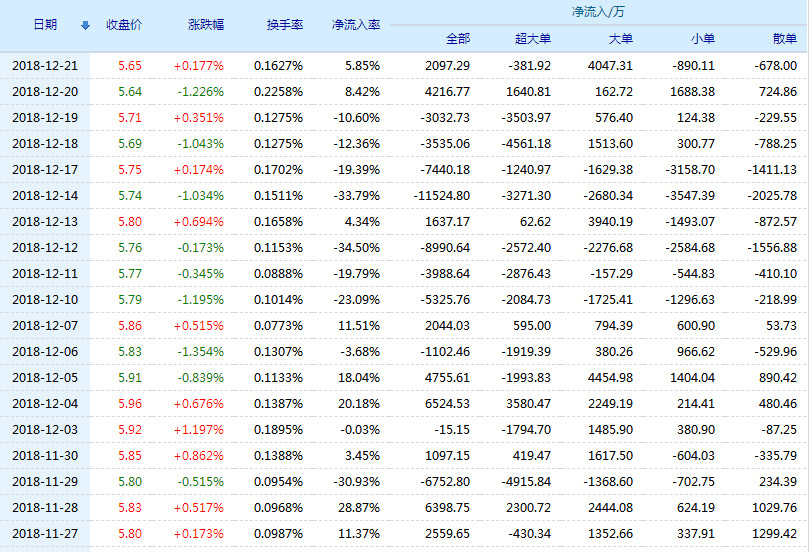The height and width of the screenshot is (552, 812).
Task: Select the 2018-12-14 date cell
Action: click(45, 196)
